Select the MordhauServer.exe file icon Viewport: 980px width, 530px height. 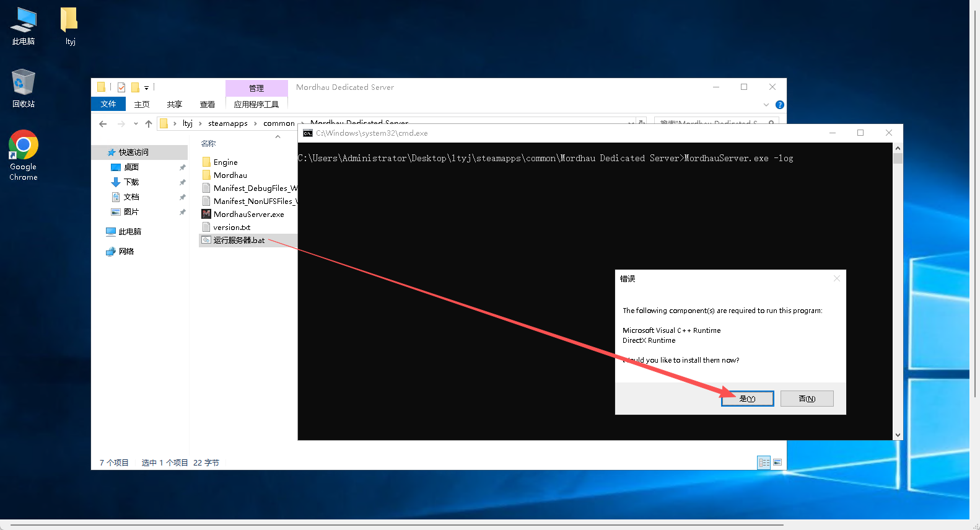[x=206, y=214]
